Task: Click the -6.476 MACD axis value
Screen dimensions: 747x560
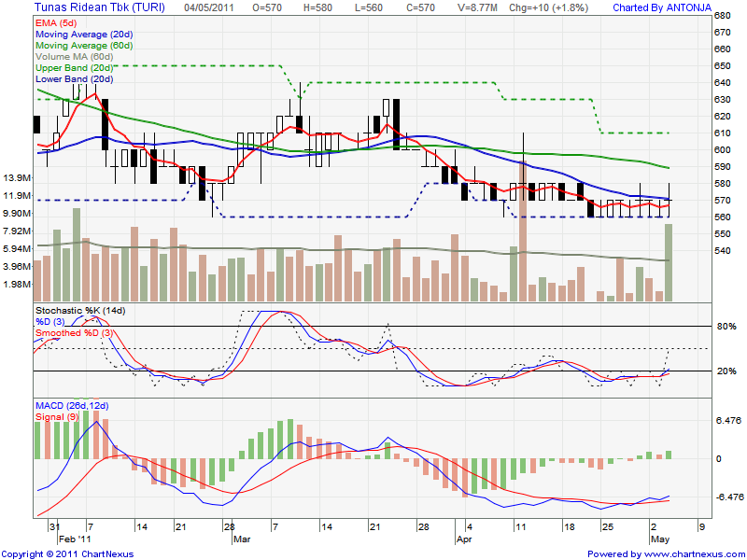Action: pos(729,497)
